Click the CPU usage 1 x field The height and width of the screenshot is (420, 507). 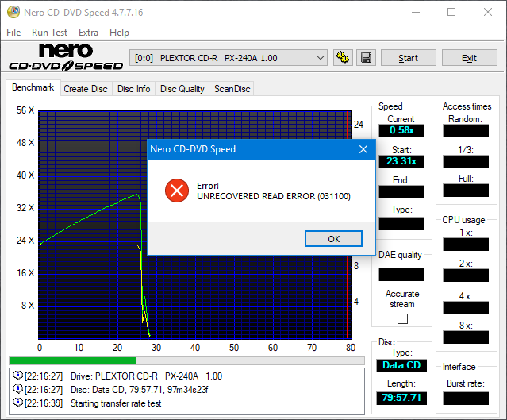click(466, 245)
